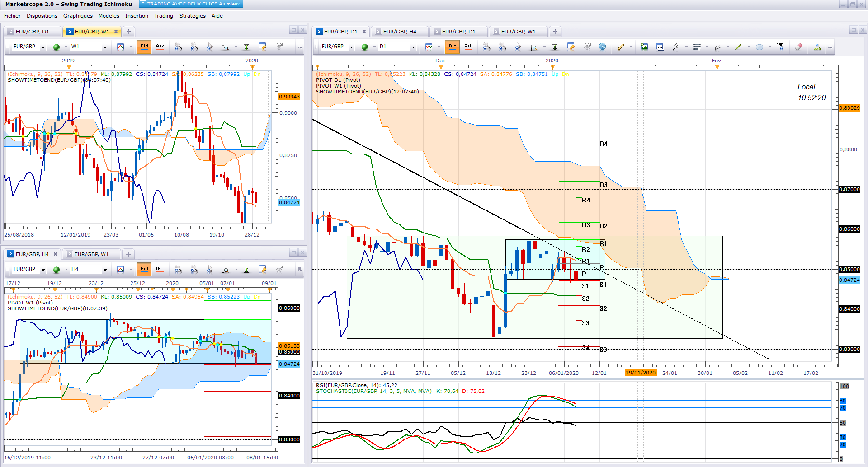
Task: Toggle Ask pricing on main D1 chart
Action: [468, 47]
